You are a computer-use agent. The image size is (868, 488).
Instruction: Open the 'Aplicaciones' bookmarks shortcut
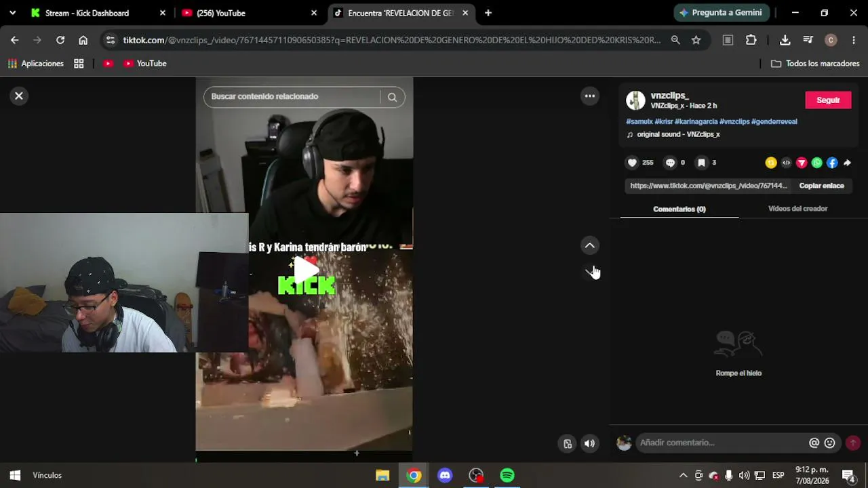[36, 64]
